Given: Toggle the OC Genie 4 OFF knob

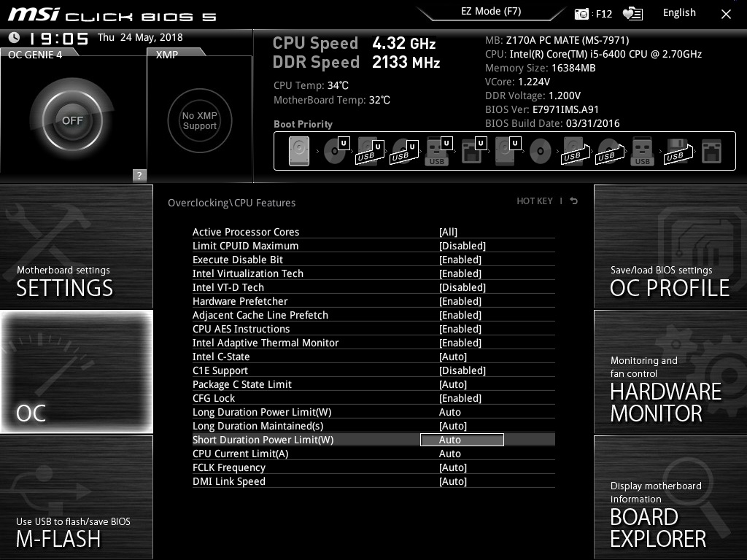Looking at the screenshot, I should pos(72,120).
